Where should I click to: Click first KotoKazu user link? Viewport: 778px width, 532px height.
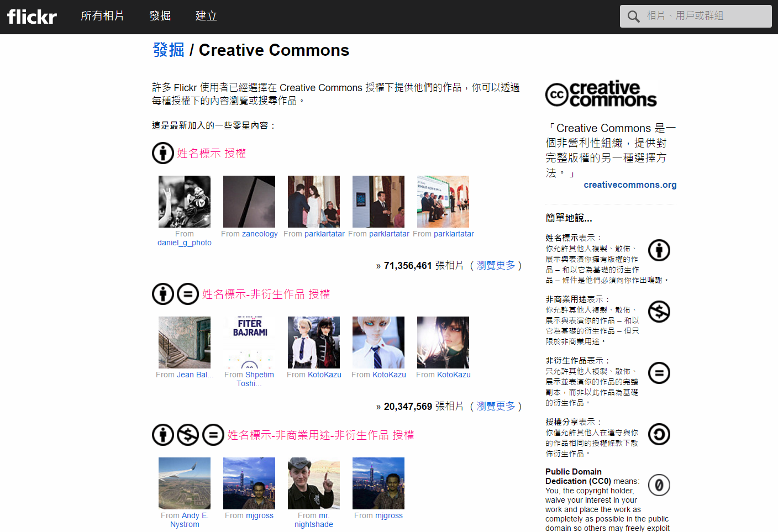coord(324,375)
